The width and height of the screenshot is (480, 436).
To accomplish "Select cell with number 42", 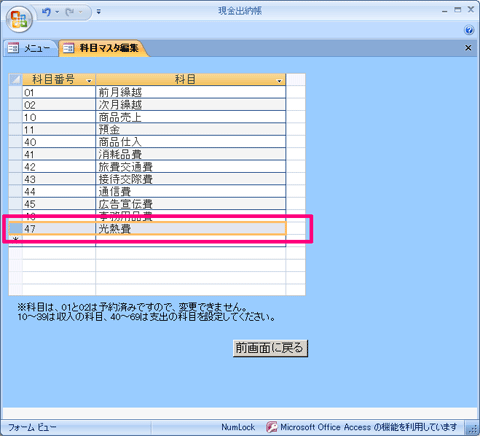I will point(59,166).
